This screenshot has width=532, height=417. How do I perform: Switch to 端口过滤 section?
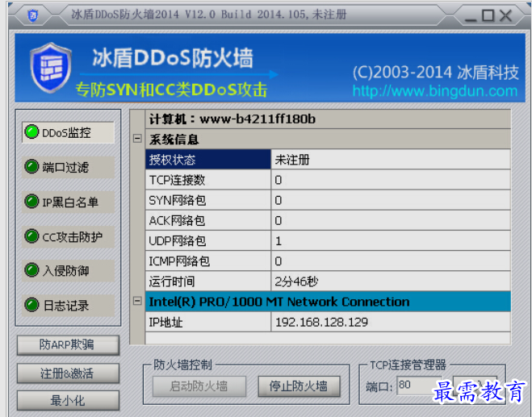click(68, 167)
